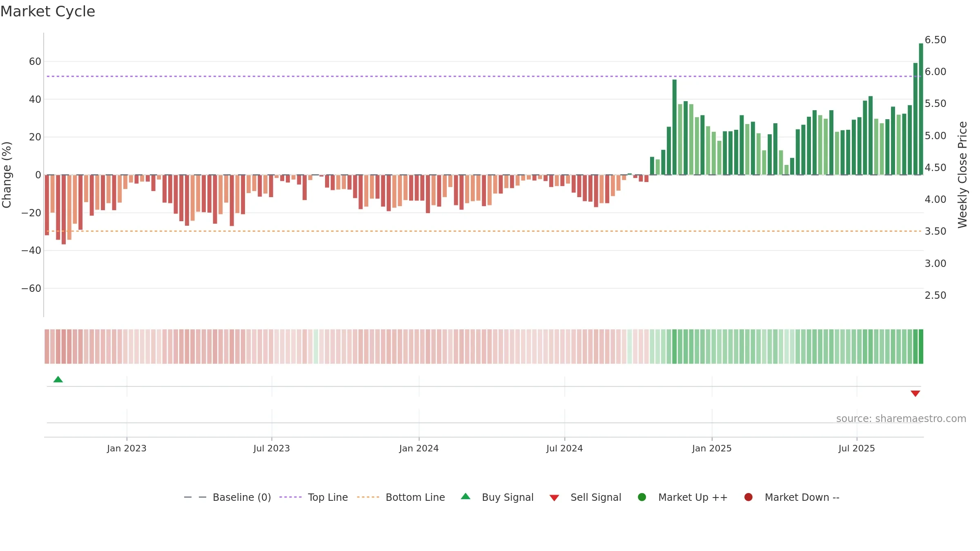Toggle Buy Signal legend entry

(x=497, y=497)
